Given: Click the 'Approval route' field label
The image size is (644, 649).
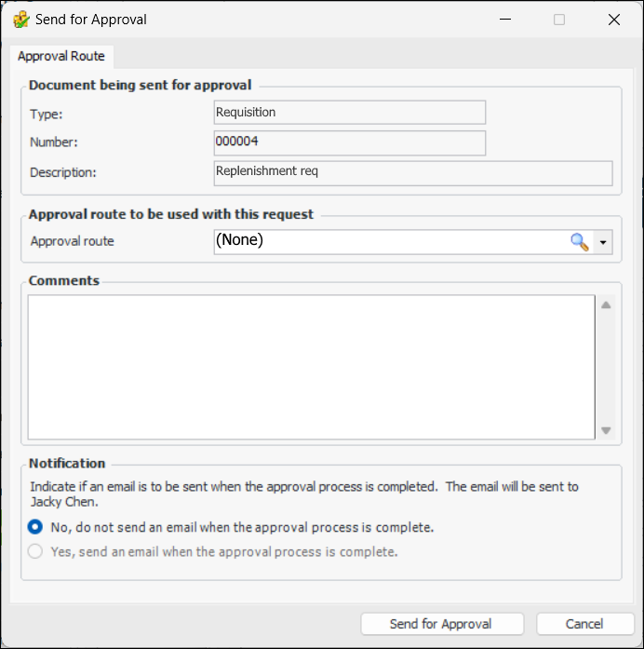Looking at the screenshot, I should pos(73,241).
